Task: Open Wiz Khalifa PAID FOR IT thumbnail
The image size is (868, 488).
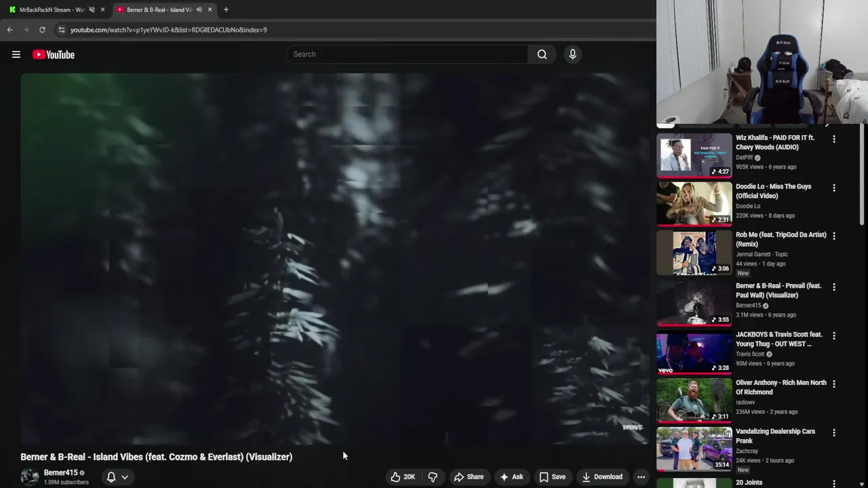Action: coord(694,155)
